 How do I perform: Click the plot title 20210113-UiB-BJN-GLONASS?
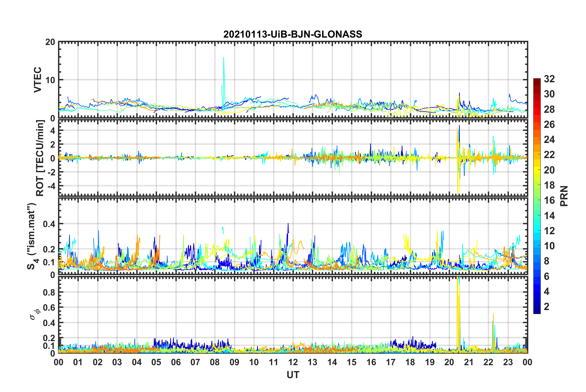point(293,34)
